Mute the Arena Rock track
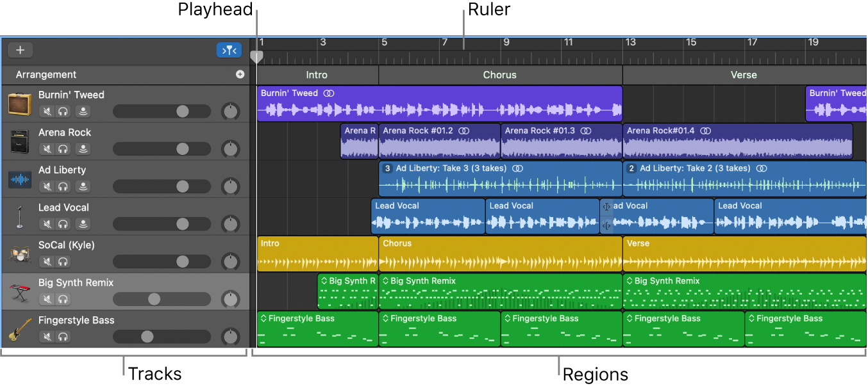Screen dimensions: 868x388 46,149
